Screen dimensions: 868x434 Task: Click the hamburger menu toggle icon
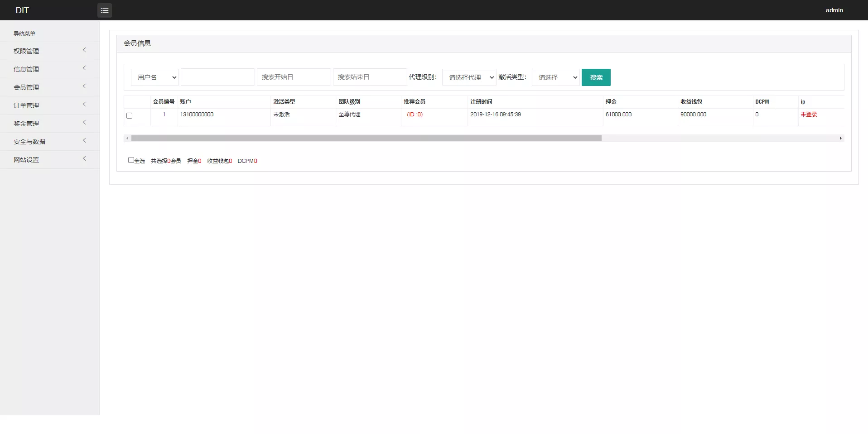click(105, 10)
